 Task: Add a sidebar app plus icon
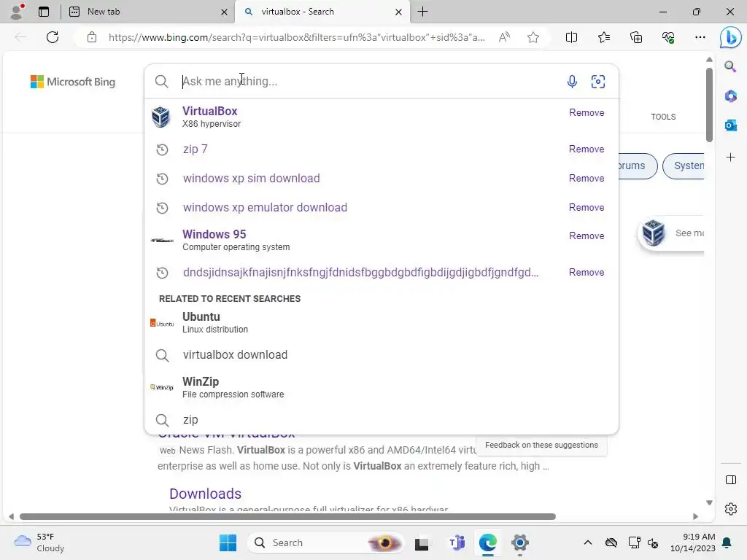click(730, 157)
